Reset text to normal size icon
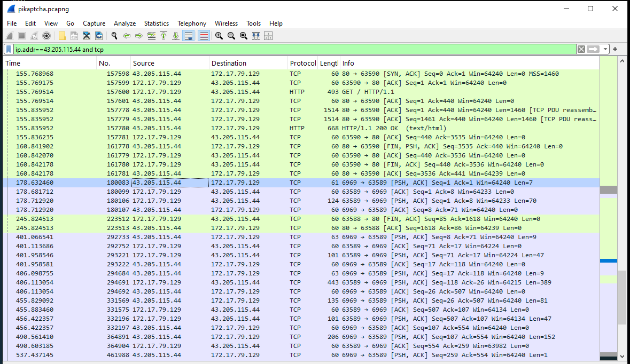 coord(244,36)
